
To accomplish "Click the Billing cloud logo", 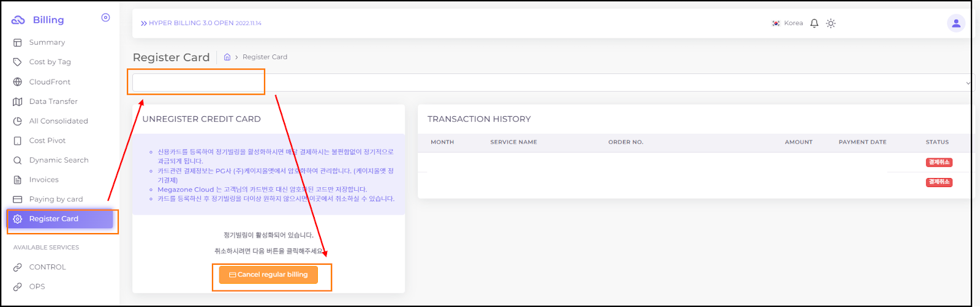I will (18, 20).
